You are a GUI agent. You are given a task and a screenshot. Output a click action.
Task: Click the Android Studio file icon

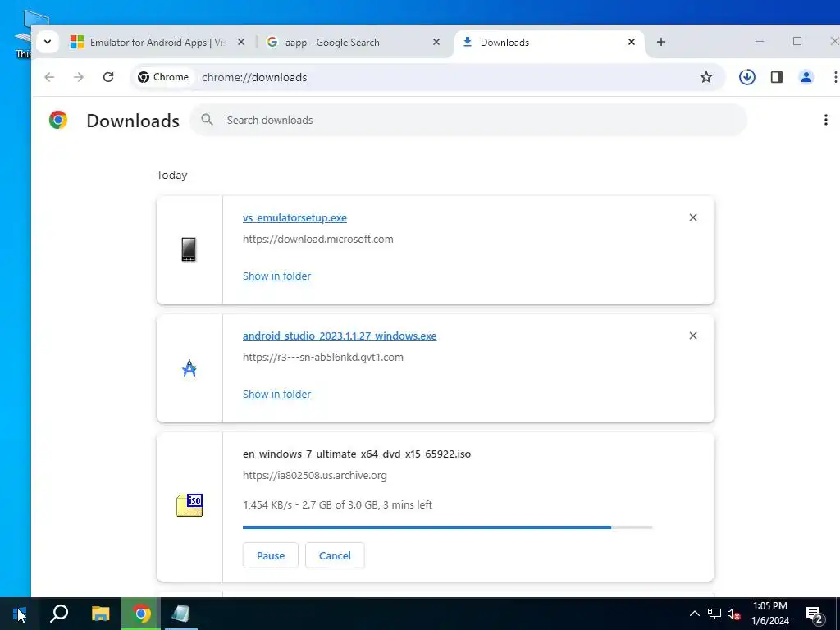pyautogui.click(x=189, y=368)
